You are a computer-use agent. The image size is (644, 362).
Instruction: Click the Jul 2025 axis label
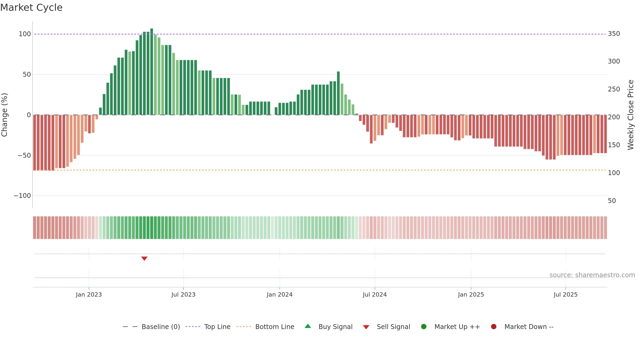pos(566,295)
